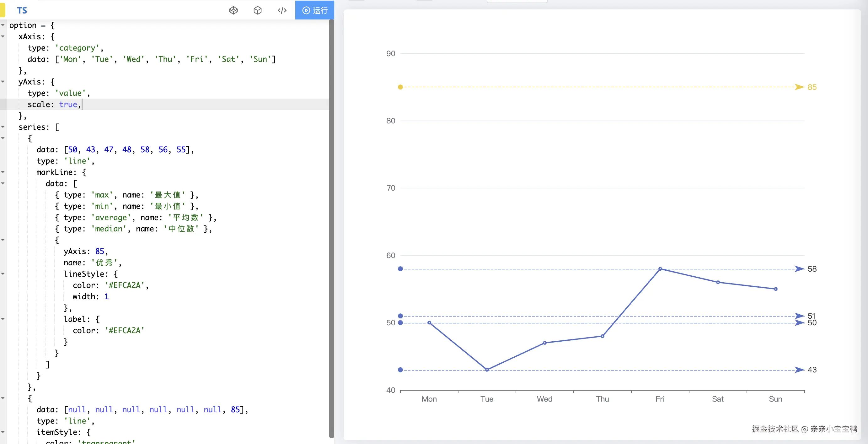Click the Fri data point on line

[x=660, y=269]
